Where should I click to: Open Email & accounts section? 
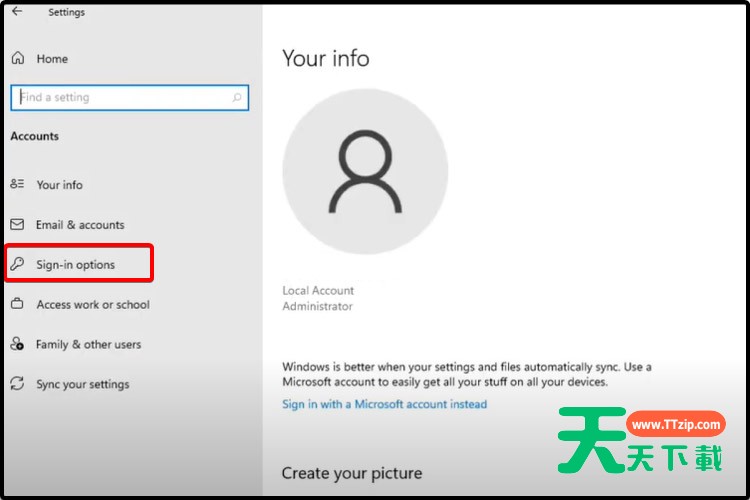pos(80,225)
